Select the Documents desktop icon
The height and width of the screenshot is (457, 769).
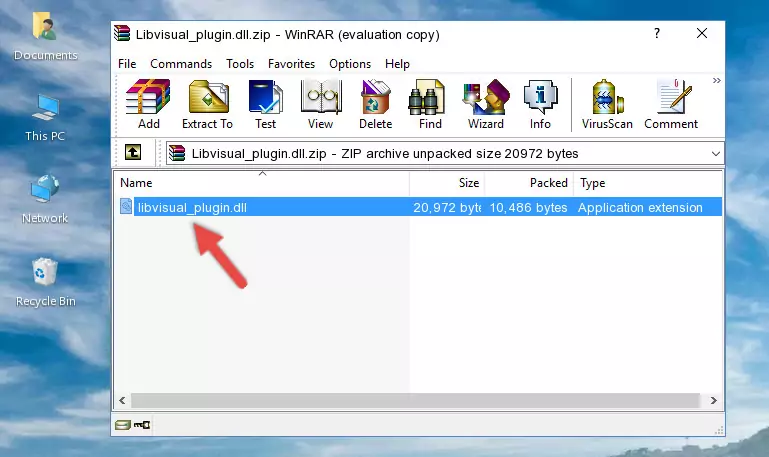click(x=45, y=37)
